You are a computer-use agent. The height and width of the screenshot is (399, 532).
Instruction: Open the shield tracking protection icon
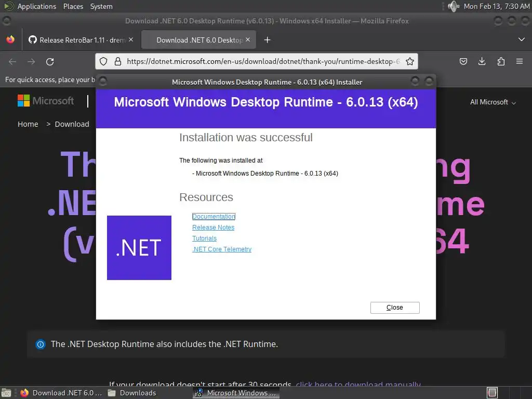103,61
